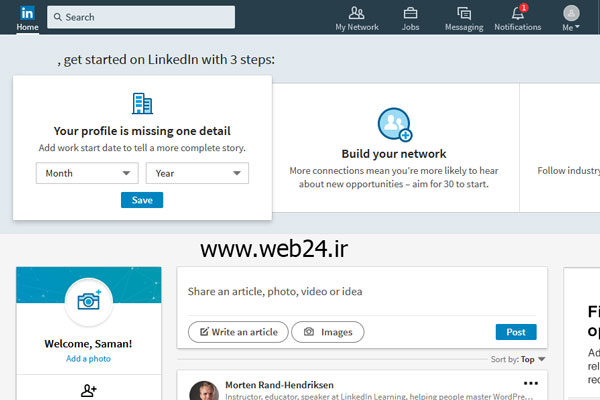Click Welcome, Saman! heading

(88, 343)
